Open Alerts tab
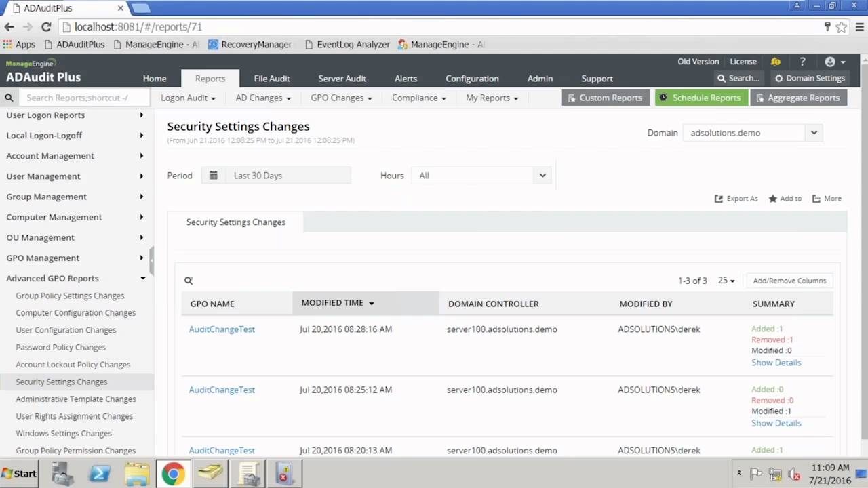 pyautogui.click(x=406, y=79)
